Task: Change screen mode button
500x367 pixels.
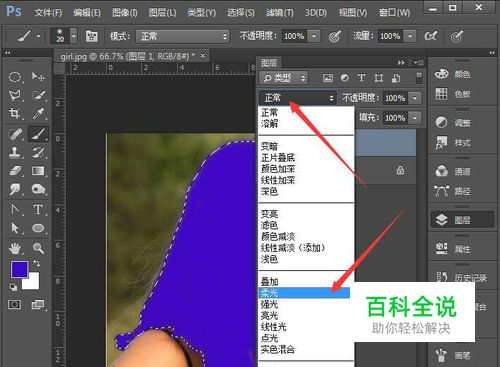Action: click(x=38, y=304)
